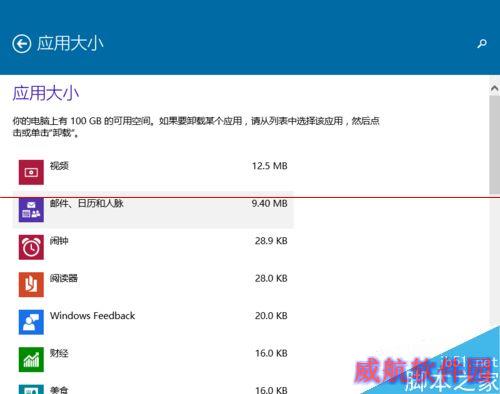Click the 阅读器 28.0 KB size value
This screenshot has height=394, width=500.
271,278
